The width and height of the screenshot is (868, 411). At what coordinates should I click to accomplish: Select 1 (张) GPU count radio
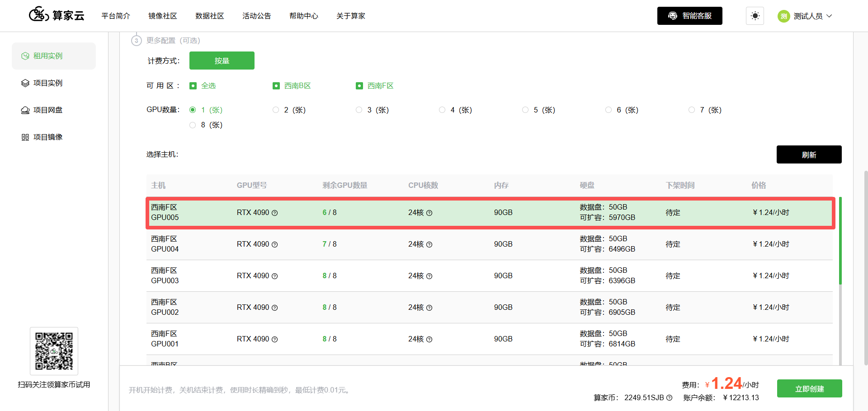pos(193,110)
